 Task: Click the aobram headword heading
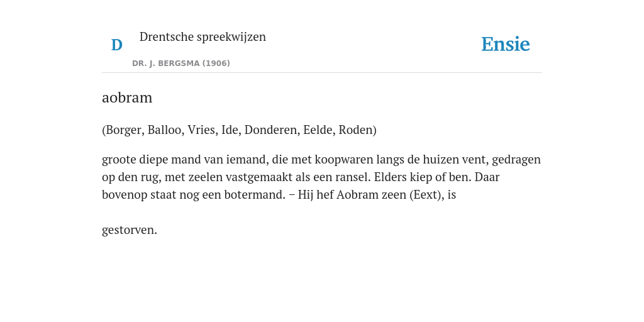pyautogui.click(x=127, y=97)
